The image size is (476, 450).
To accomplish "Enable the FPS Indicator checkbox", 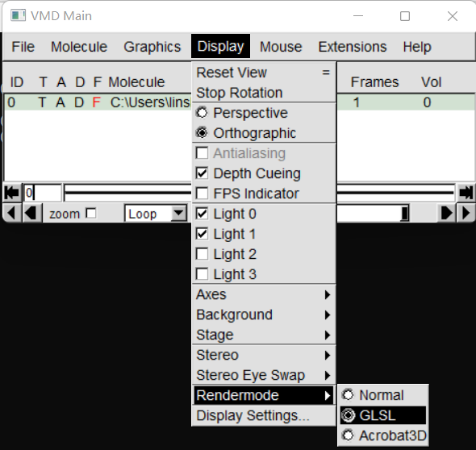I will pos(203,194).
